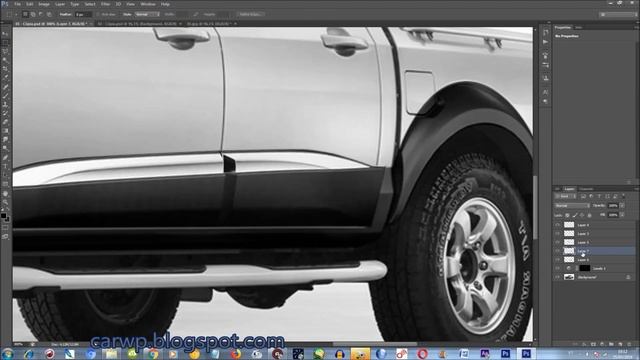Switch to the Info tab beside Properties
This screenshot has width=640, height=360.
(x=578, y=27)
